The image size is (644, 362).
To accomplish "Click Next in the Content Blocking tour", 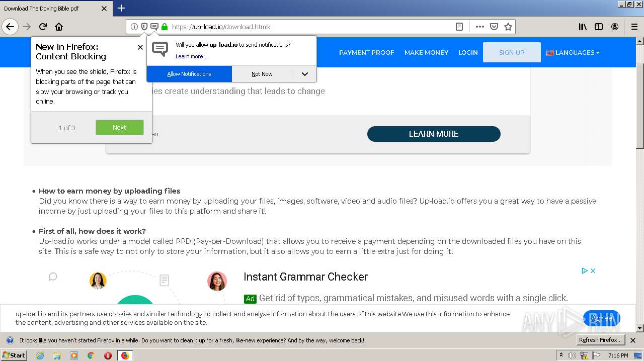I will coord(120,127).
